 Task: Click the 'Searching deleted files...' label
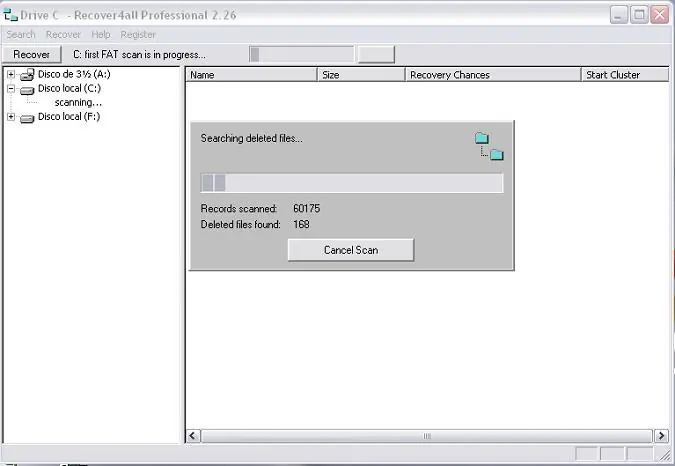pos(251,138)
